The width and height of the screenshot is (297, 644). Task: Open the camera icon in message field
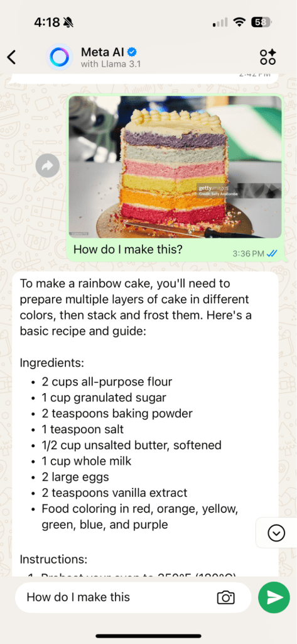(x=225, y=597)
